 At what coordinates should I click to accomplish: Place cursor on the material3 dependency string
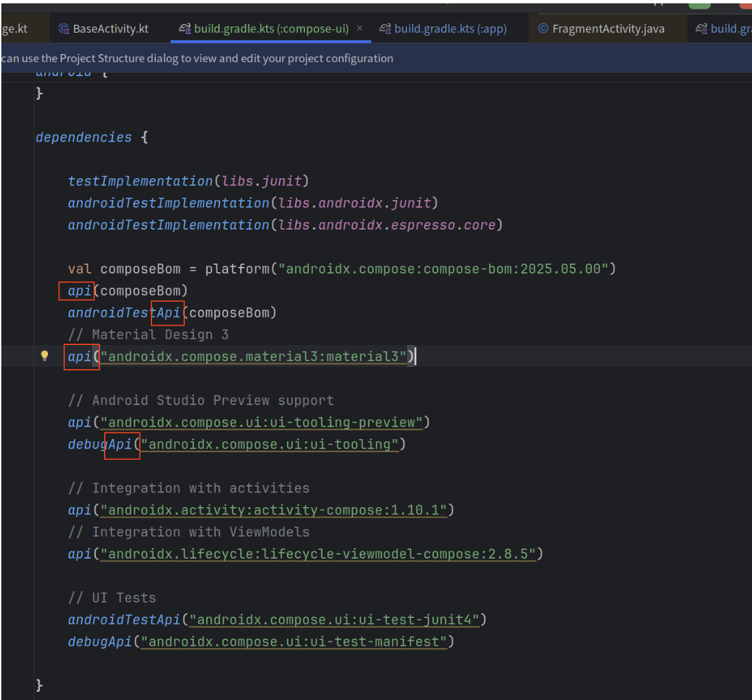pyautogui.click(x=254, y=356)
